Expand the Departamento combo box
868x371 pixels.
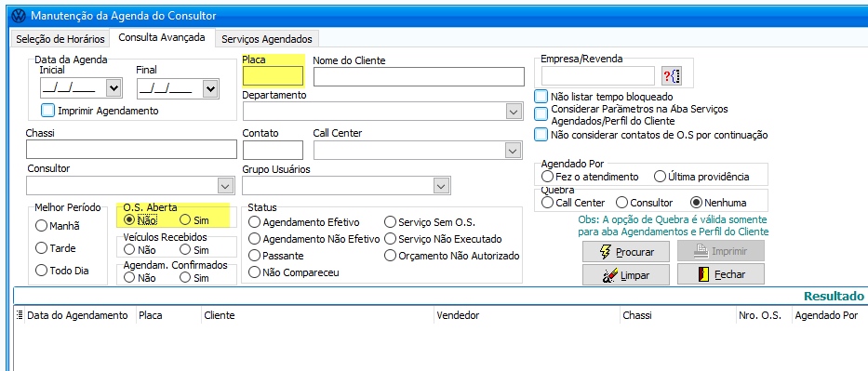[514, 112]
